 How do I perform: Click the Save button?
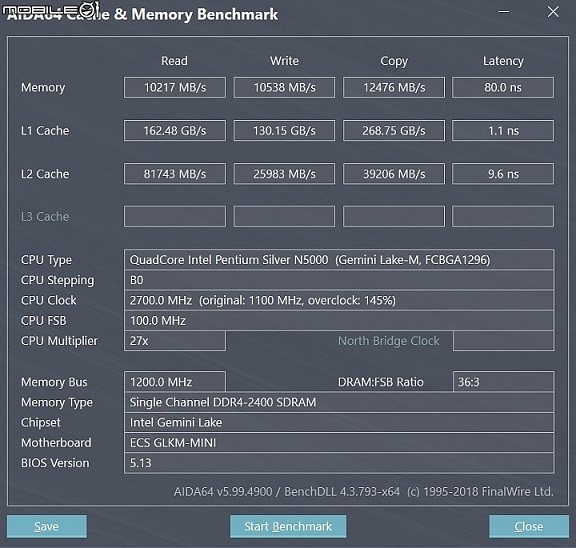coord(47,526)
